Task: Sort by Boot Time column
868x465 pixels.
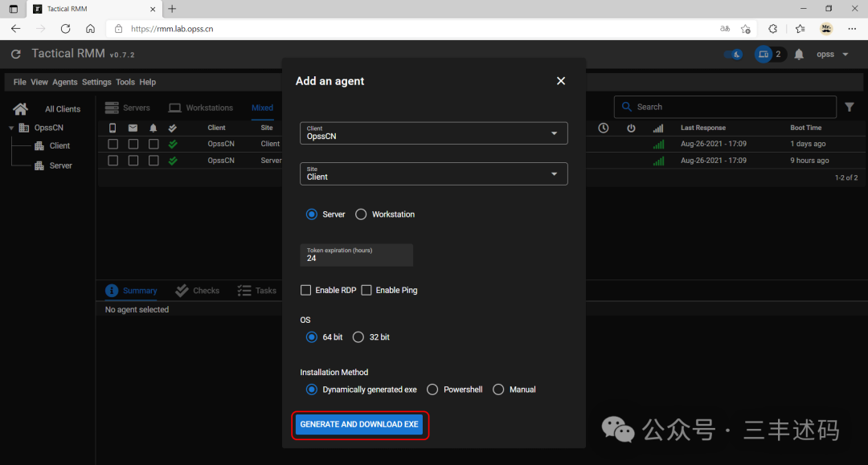Action: 805,128
